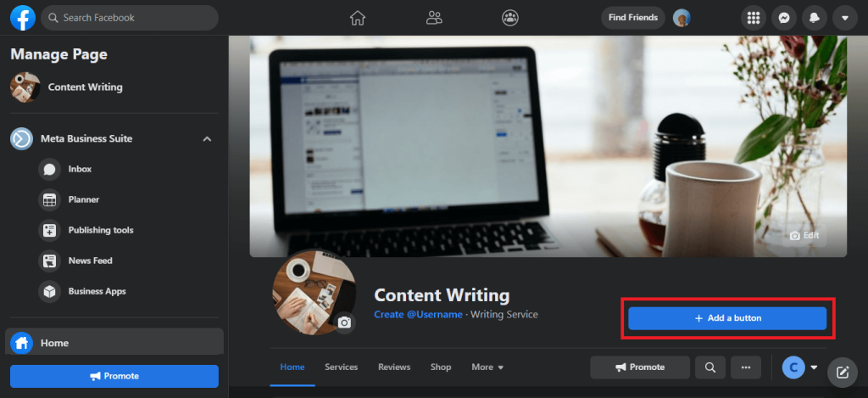Click the Create @Username link
The width and height of the screenshot is (868, 398).
(x=418, y=315)
